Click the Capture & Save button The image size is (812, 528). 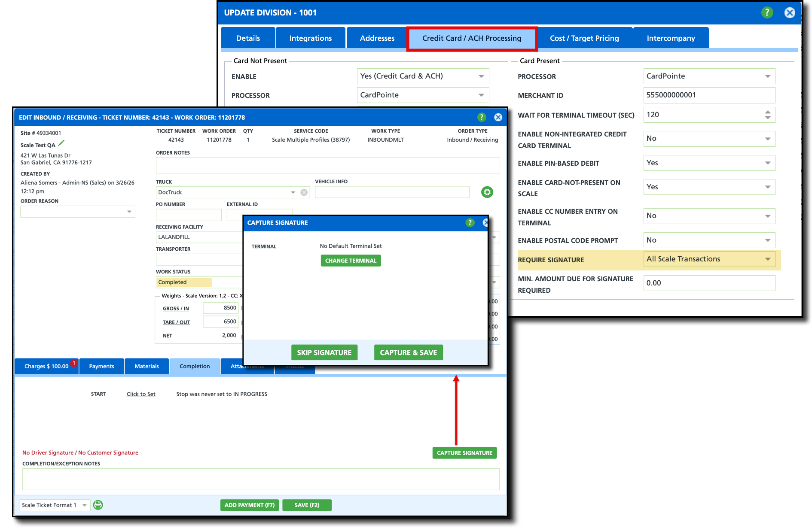409,352
